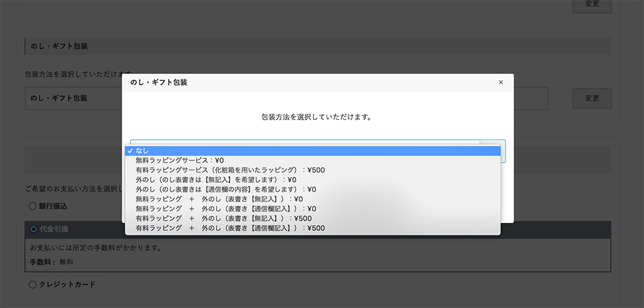Click the 手数料: 無料 fee text
The height and width of the screenshot is (308, 644).
click(x=52, y=262)
